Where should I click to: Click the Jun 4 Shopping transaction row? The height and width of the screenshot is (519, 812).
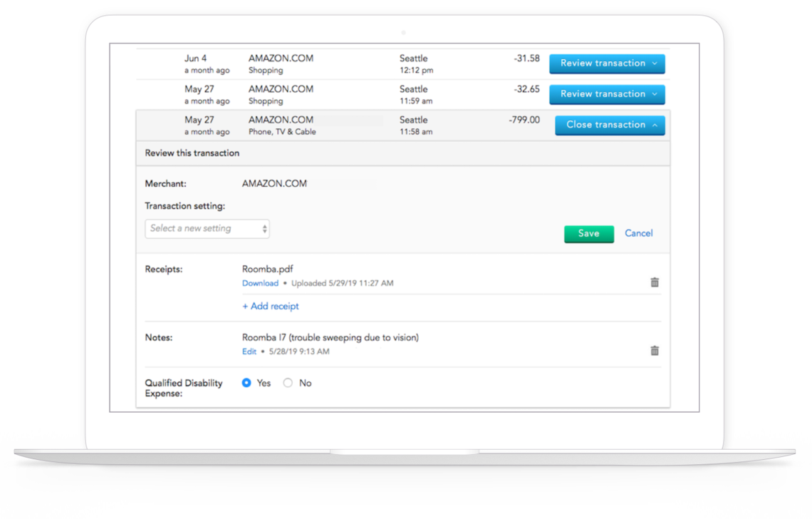click(x=356, y=63)
